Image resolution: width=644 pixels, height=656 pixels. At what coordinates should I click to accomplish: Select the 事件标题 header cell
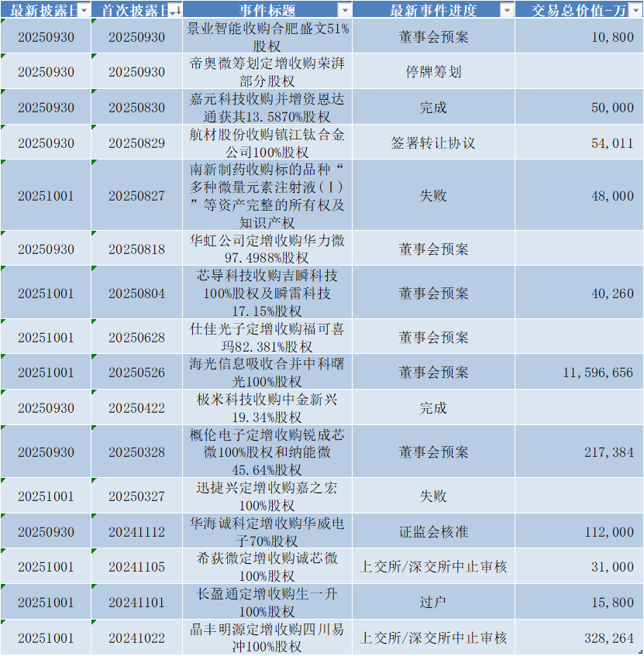[267, 10]
